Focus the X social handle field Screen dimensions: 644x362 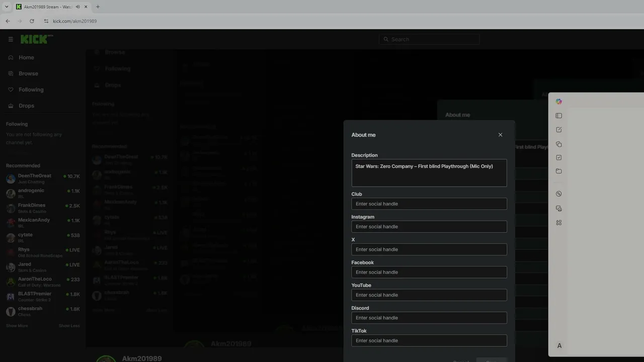(x=429, y=249)
